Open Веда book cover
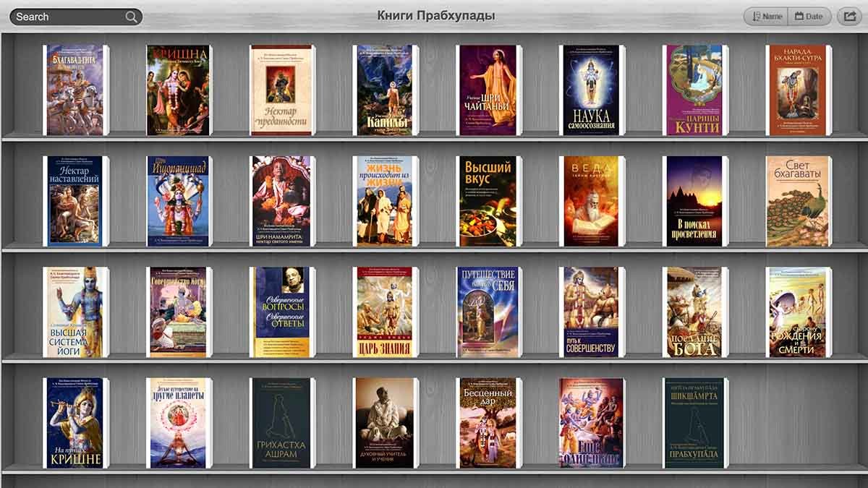Image resolution: width=868 pixels, height=488 pixels. [x=592, y=201]
